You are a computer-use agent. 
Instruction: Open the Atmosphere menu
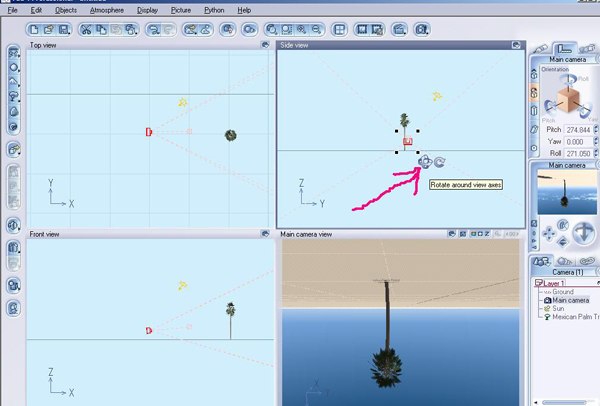107,10
